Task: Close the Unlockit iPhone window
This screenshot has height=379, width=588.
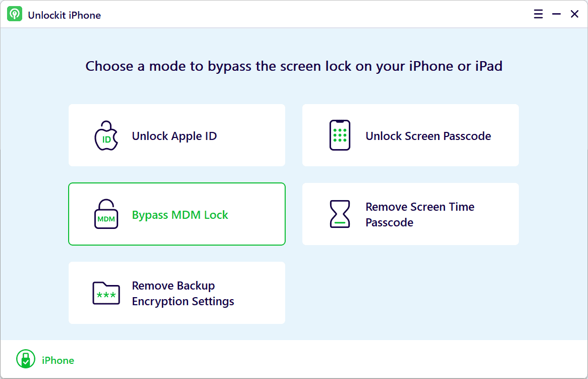Action: [x=574, y=14]
